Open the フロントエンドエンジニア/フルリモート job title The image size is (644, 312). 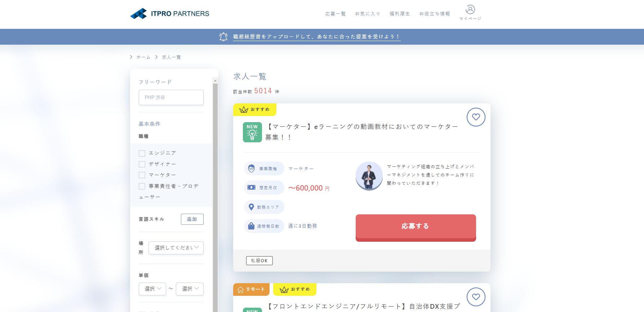(363, 307)
